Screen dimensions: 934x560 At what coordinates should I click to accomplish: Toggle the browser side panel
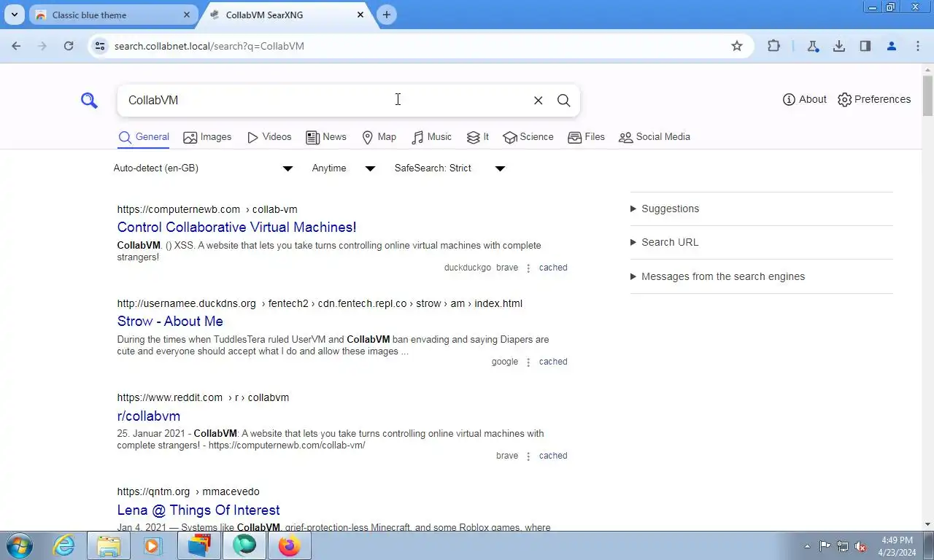tap(865, 46)
